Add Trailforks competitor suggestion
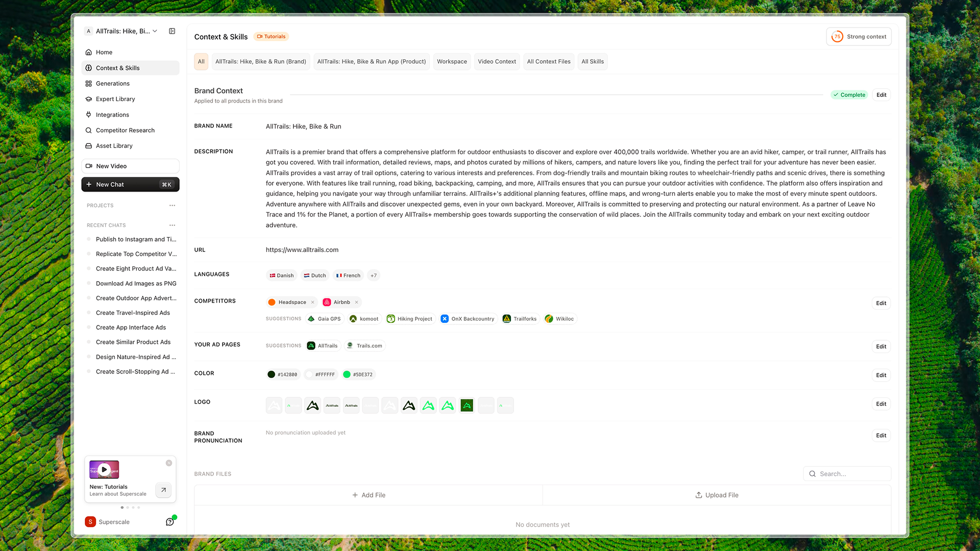This screenshot has height=551, width=980. (520, 319)
